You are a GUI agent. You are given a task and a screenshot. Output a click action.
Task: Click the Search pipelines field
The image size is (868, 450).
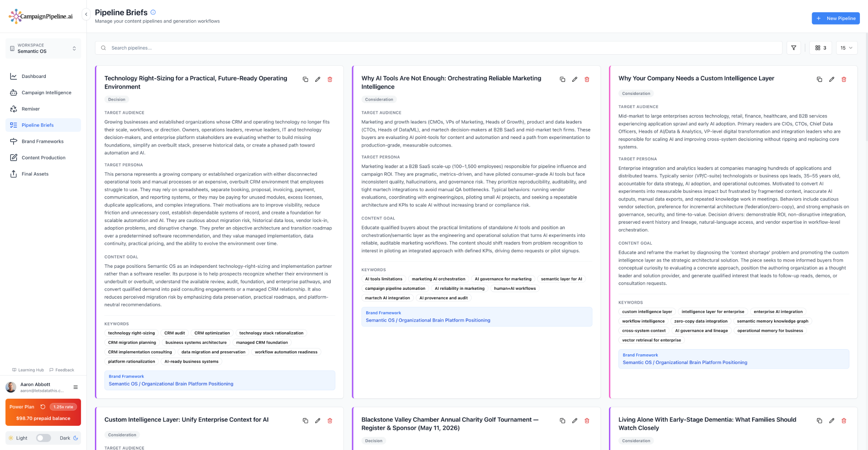[438, 48]
